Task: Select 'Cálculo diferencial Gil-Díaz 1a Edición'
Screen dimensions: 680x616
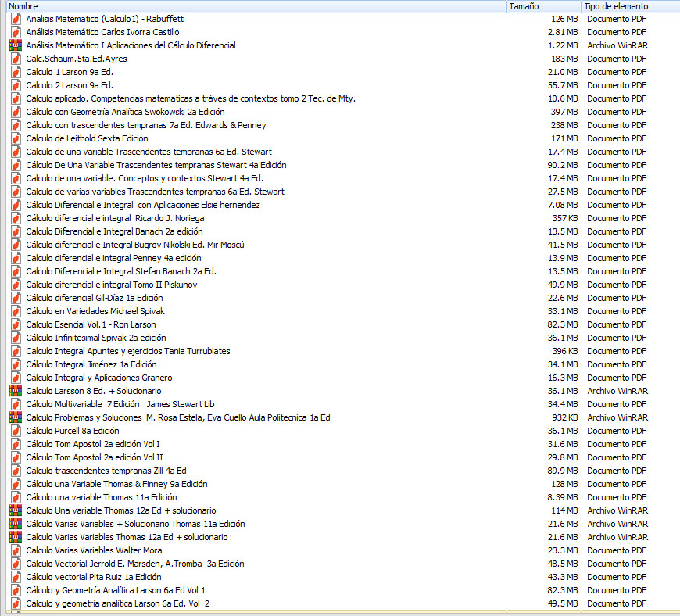Action: coord(95,298)
